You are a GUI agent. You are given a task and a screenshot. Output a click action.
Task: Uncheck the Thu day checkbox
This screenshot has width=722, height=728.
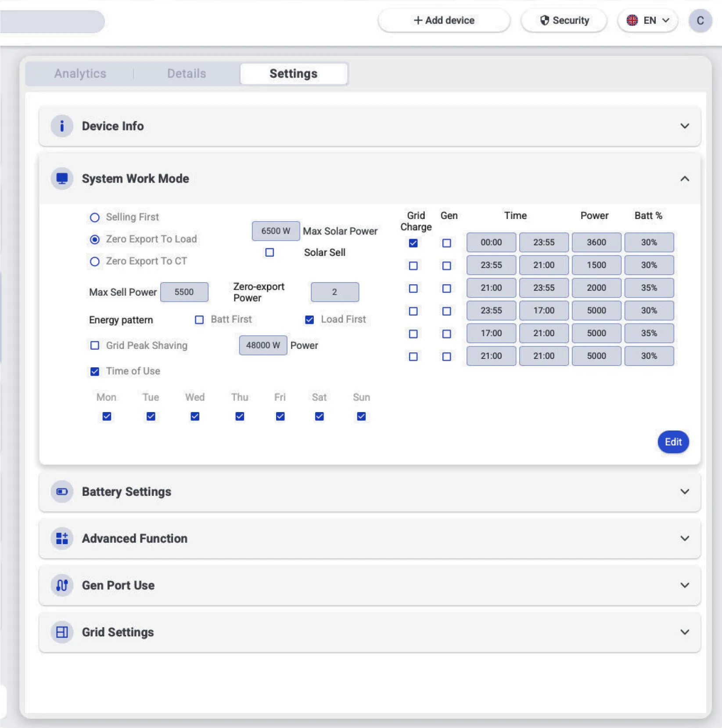(x=240, y=416)
